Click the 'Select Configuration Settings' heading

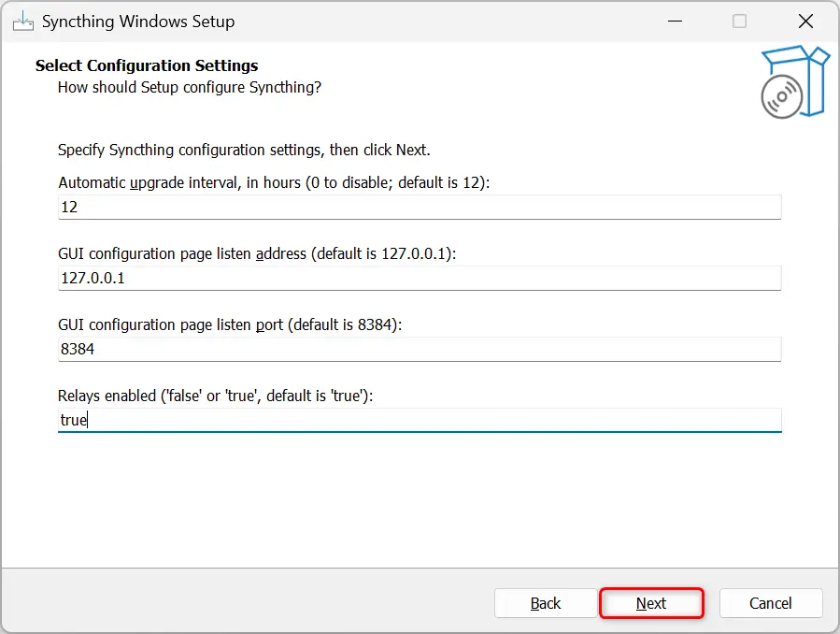click(x=147, y=65)
